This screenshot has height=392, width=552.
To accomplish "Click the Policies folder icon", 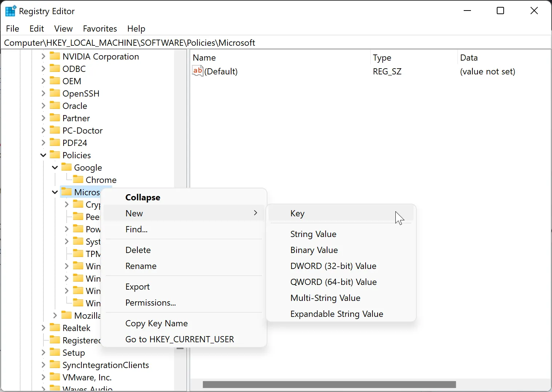I will 55,155.
